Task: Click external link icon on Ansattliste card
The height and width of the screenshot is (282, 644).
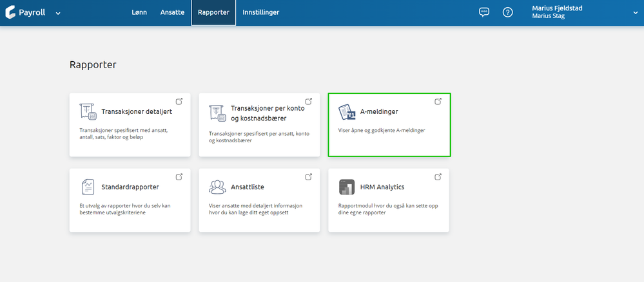Action: pyautogui.click(x=308, y=176)
